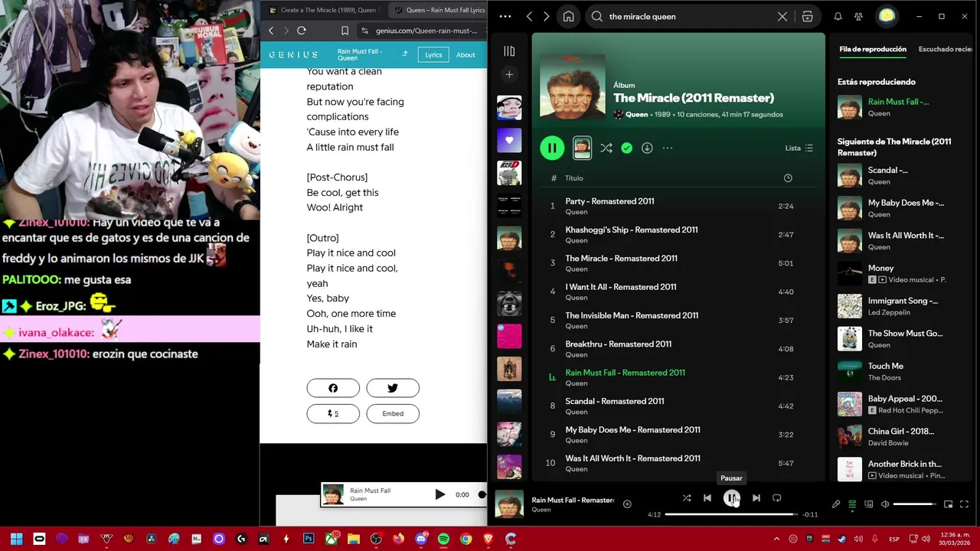
Task: Open Browse icon beside search bar
Action: point(808,16)
